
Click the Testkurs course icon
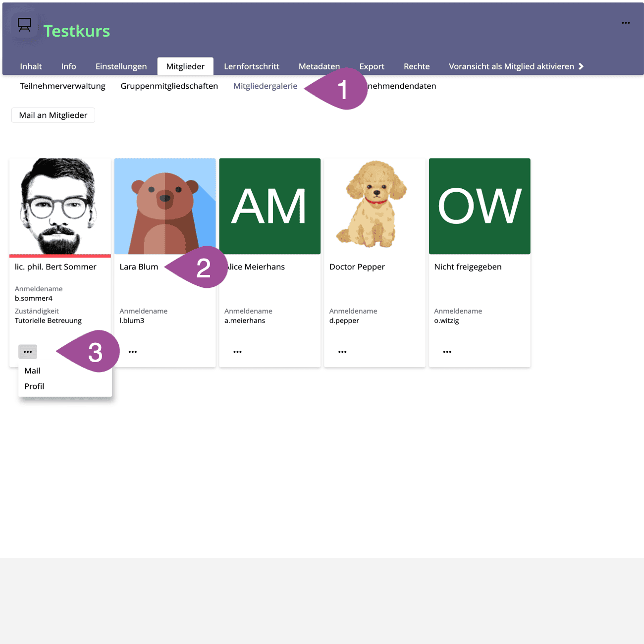coord(24,25)
